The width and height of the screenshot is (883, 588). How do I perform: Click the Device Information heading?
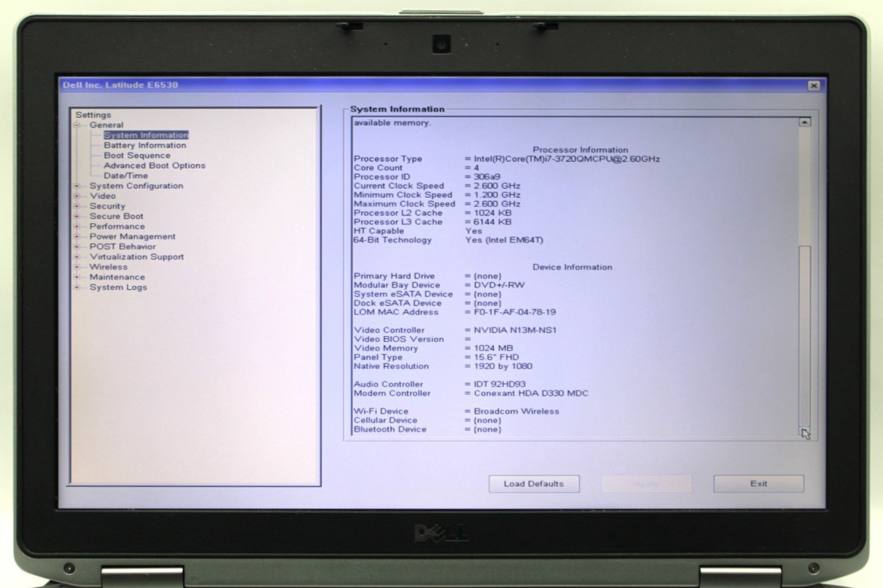pos(572,267)
